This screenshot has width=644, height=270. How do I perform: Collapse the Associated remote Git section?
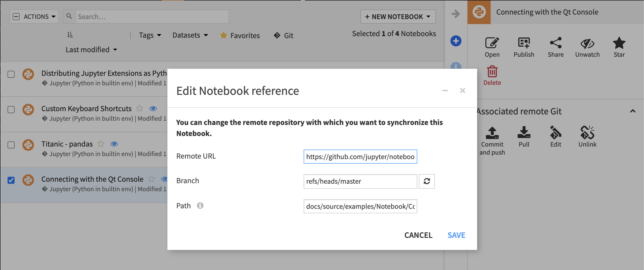click(633, 111)
